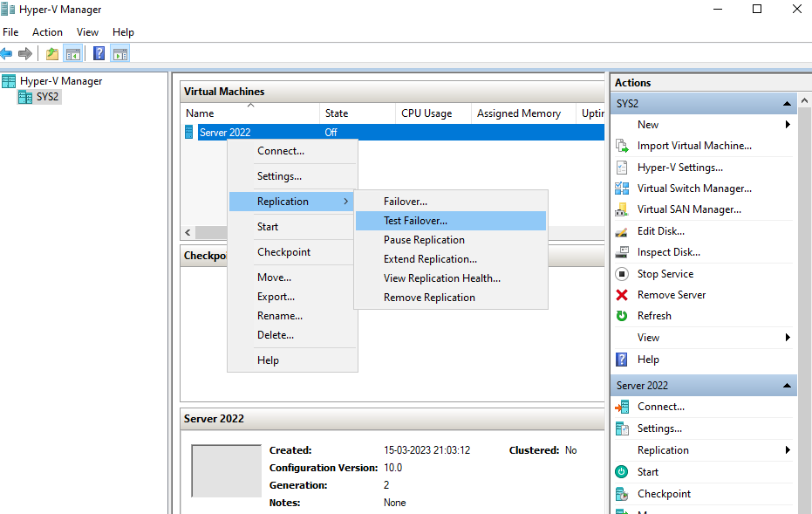812x514 pixels.
Task: Choose Connect... in the context menu
Action: (x=292, y=151)
